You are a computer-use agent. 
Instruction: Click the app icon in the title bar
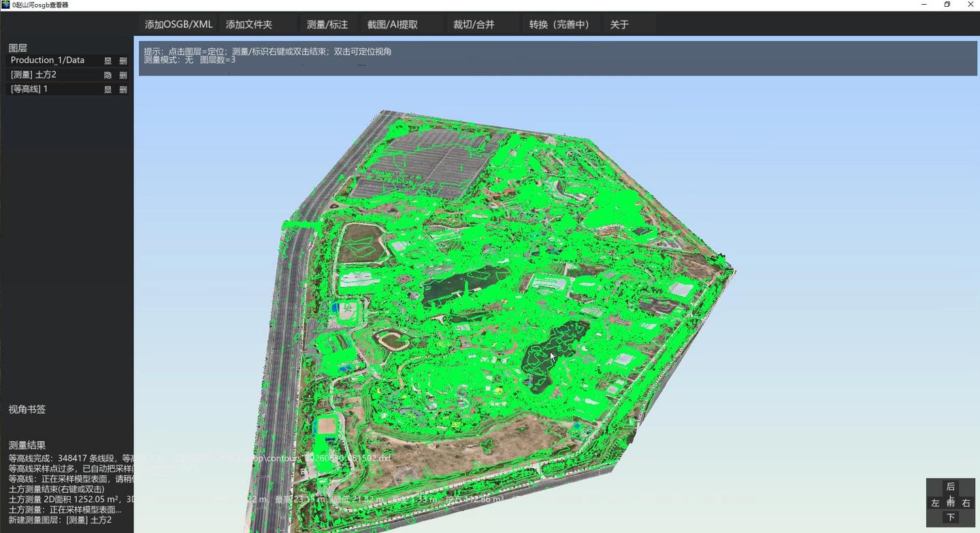point(5,5)
